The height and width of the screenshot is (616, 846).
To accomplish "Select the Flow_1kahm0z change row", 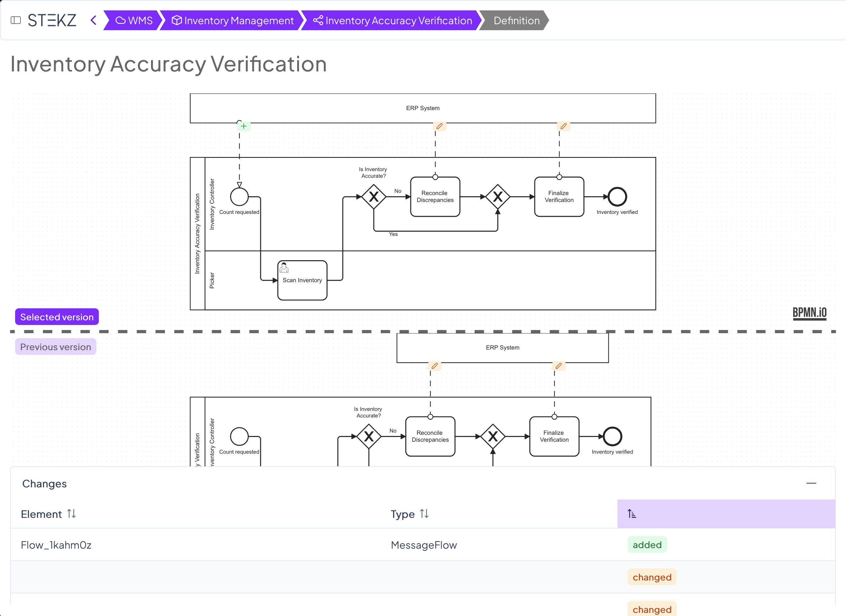I will [x=56, y=545].
